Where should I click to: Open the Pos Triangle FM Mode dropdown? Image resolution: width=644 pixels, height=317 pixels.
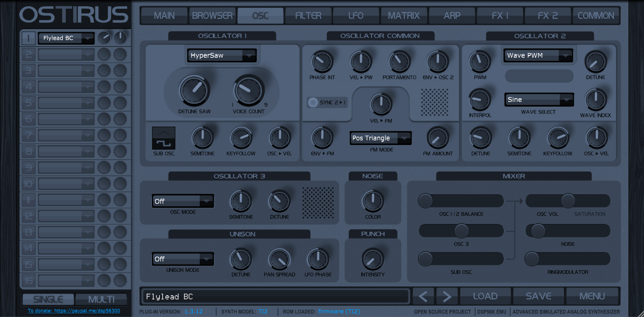[x=380, y=138]
